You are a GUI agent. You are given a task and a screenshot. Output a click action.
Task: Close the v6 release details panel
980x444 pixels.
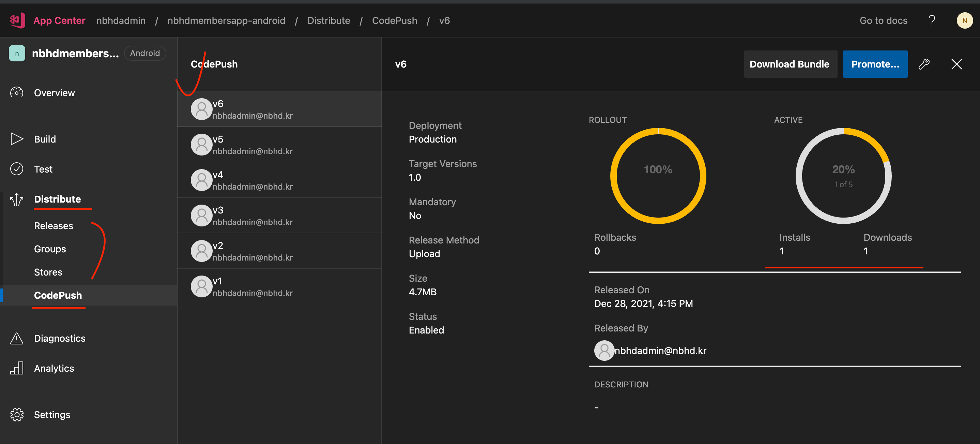tap(956, 64)
